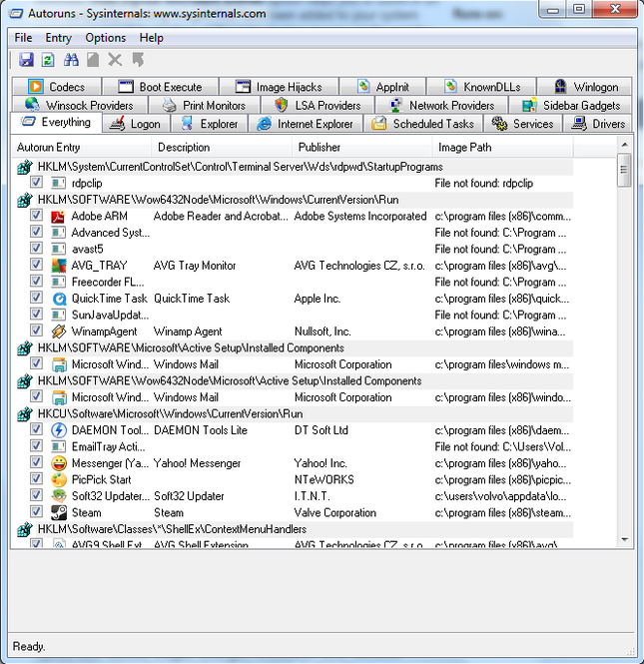The width and height of the screenshot is (644, 664).
Task: Click the QuickTime Task entry icon
Action: tap(59, 299)
